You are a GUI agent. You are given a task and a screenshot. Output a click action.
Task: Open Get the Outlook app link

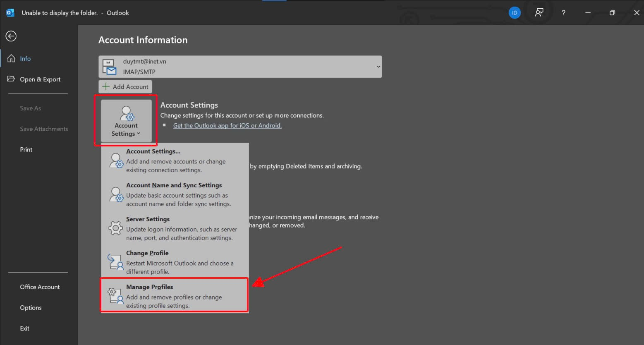[227, 126]
